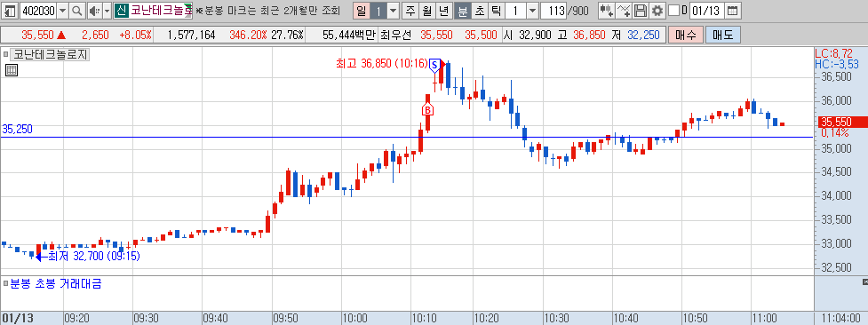Click the speaker sound icon
Viewport: 868px width, 325px height.
click(94, 11)
